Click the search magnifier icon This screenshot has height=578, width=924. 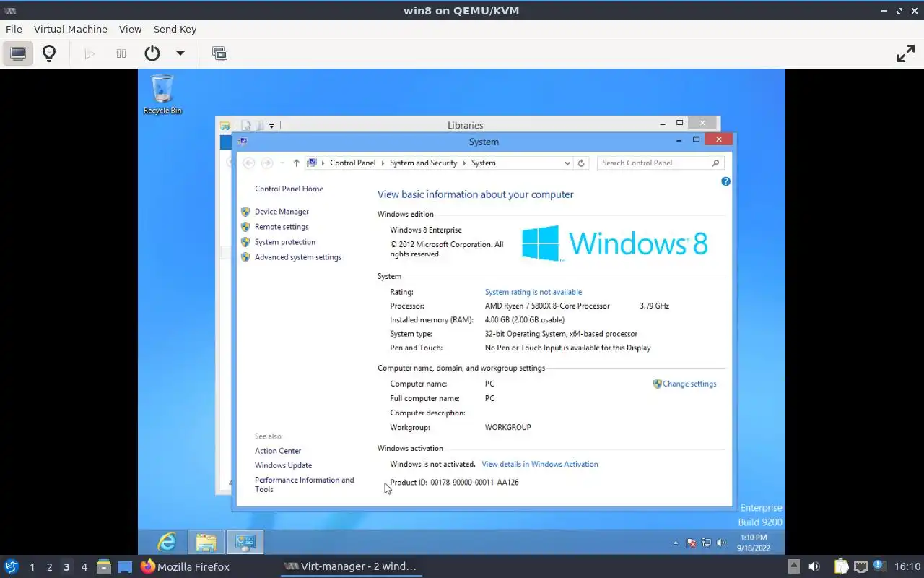point(715,163)
